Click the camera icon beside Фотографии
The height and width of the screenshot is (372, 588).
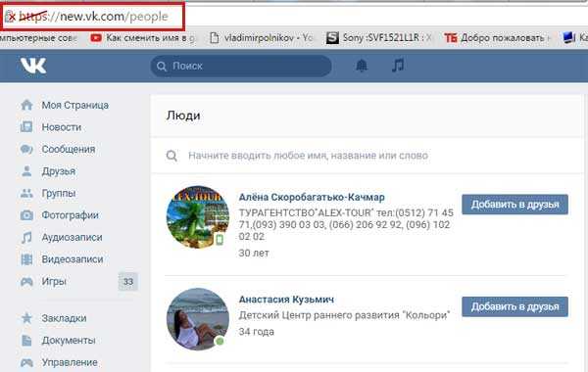click(x=26, y=215)
